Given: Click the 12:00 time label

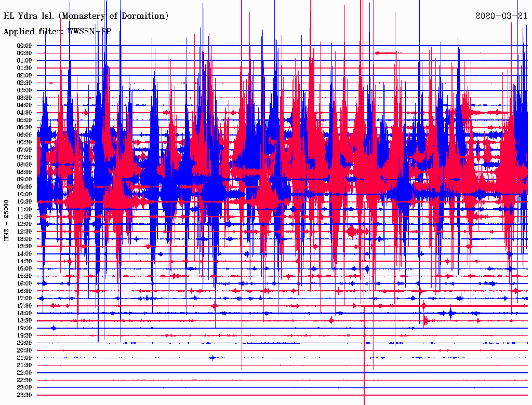Looking at the screenshot, I should [24, 224].
